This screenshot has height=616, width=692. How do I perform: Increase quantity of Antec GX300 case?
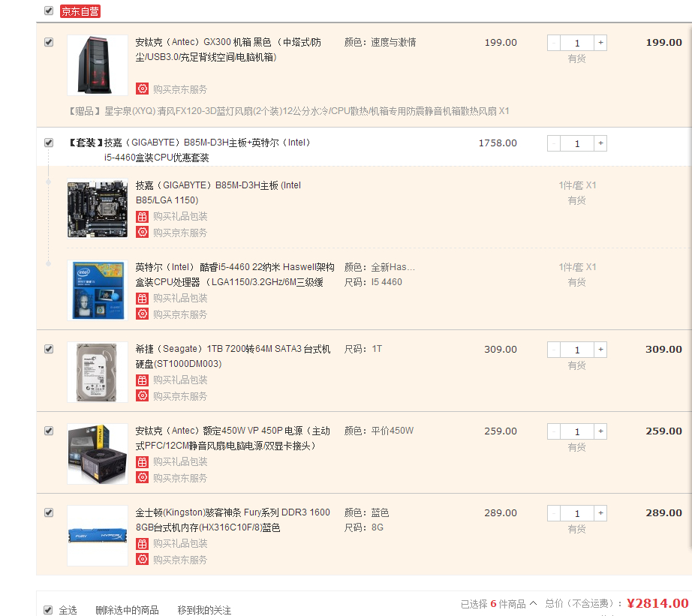[x=600, y=43]
